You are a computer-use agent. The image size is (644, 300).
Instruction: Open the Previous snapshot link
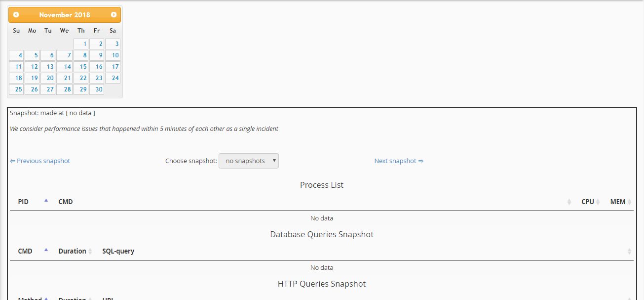click(x=40, y=161)
